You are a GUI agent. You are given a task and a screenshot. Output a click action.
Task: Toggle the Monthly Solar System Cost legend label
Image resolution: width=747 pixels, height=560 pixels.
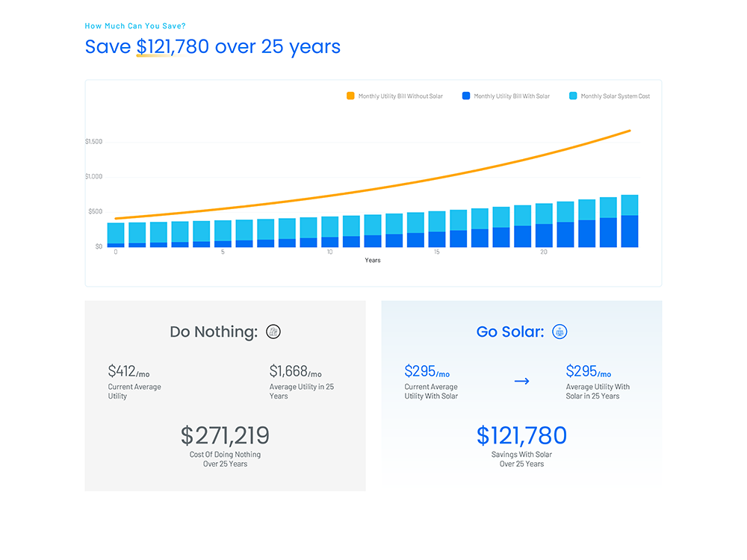(615, 96)
